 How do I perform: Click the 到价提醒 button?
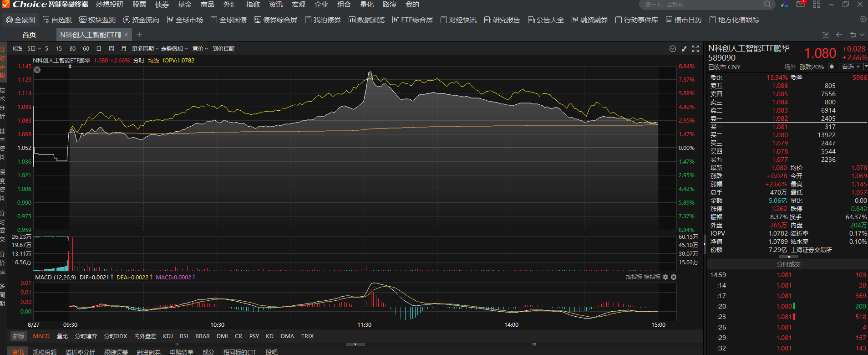click(223, 49)
